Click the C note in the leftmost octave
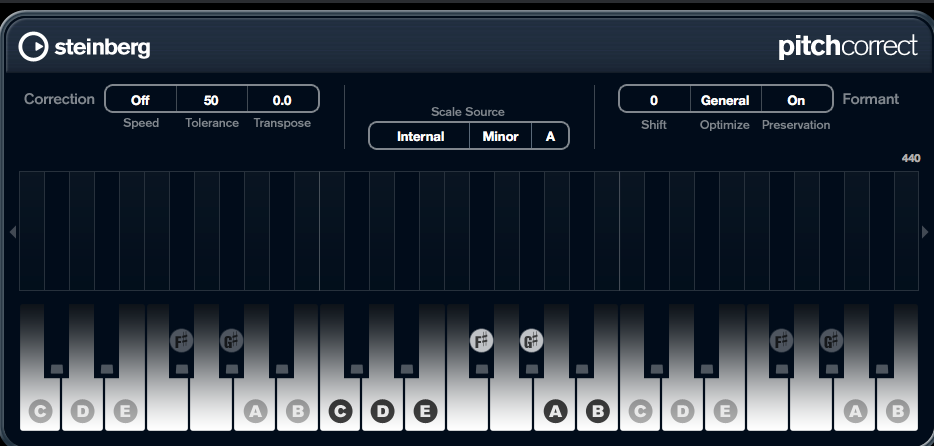 click(x=41, y=411)
